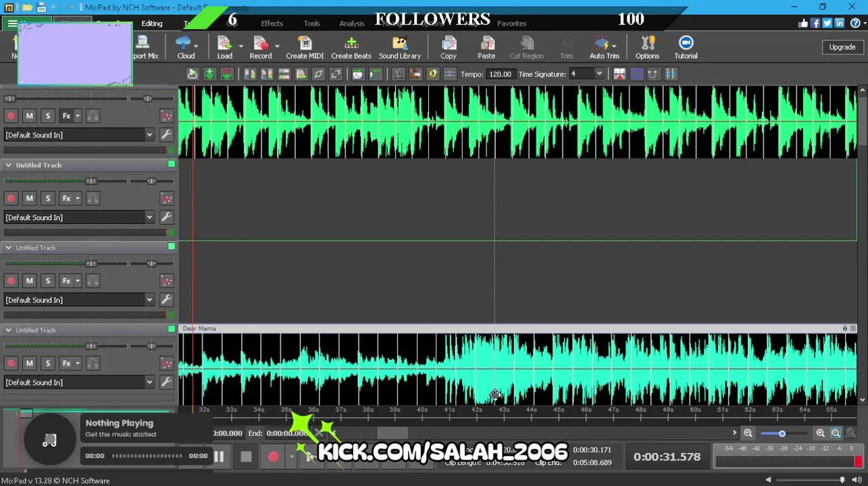Switch to the Tools tab

tap(312, 24)
